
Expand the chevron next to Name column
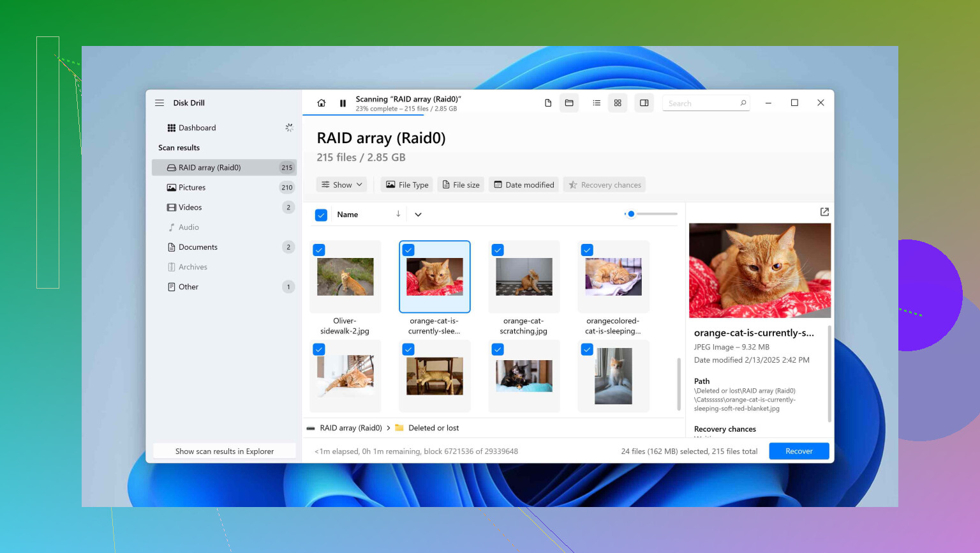pos(418,215)
